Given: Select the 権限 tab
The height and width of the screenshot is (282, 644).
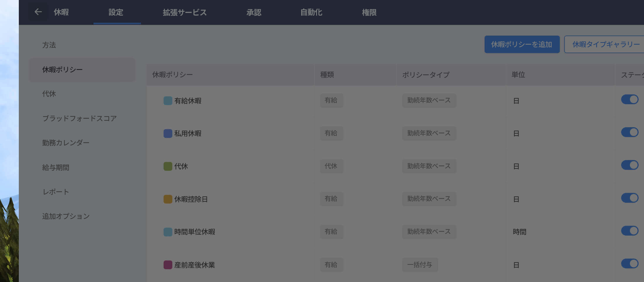Looking at the screenshot, I should tap(369, 12).
